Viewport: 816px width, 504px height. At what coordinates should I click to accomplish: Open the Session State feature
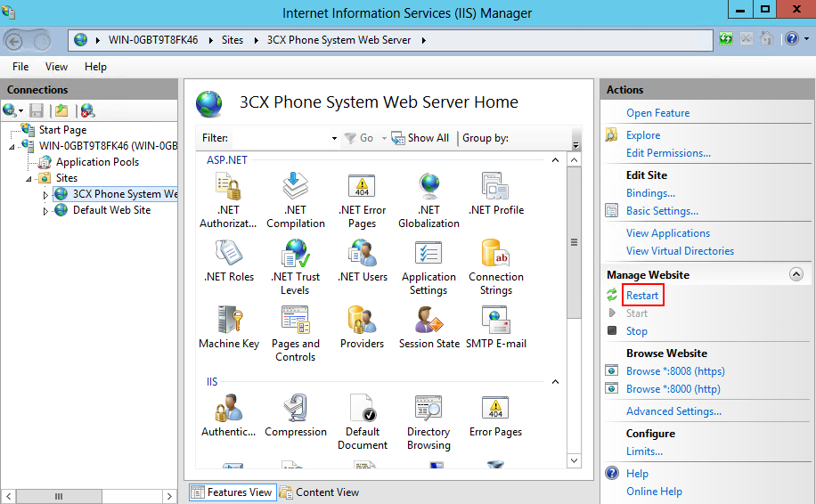[429, 327]
